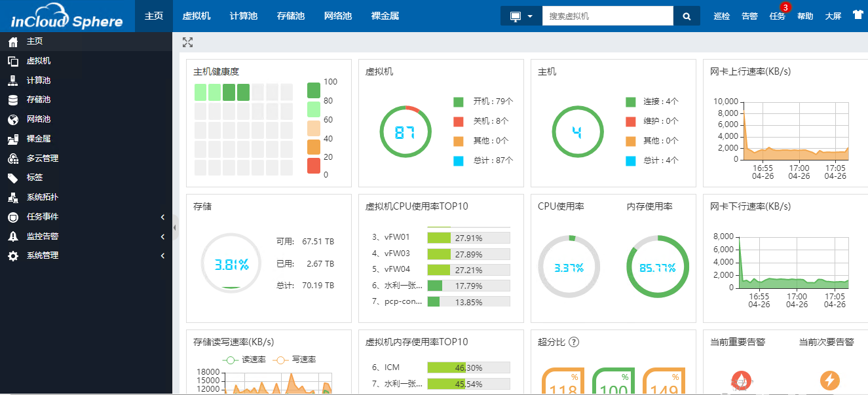Click the 帮助 link in top bar
This screenshot has width=868, height=395.
pos(805,16)
